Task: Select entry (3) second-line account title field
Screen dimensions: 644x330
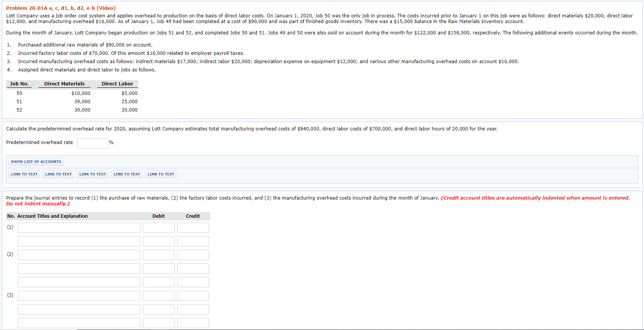Action: click(x=79, y=309)
